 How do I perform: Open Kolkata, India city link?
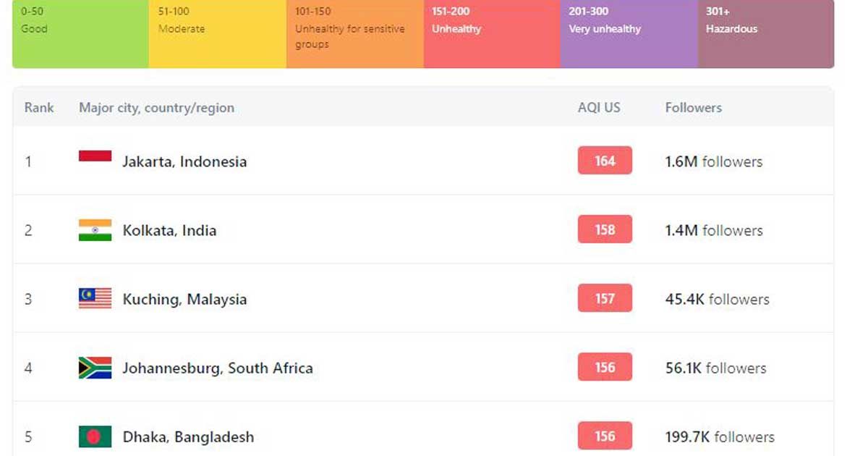pos(169,230)
